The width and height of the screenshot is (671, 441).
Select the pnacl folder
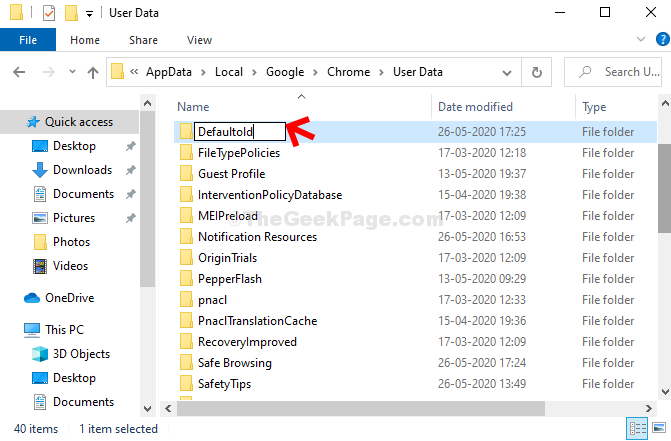[x=212, y=300]
